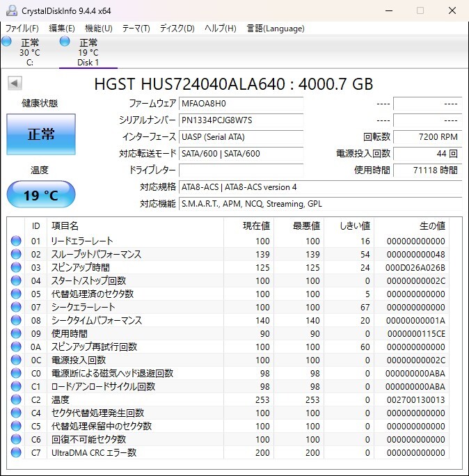
Task: Click the 健康状態 label
Action: (40, 104)
